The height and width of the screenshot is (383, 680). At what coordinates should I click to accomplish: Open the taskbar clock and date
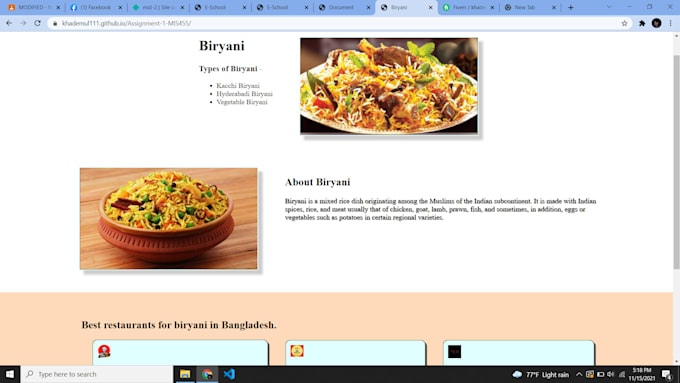tap(642, 374)
